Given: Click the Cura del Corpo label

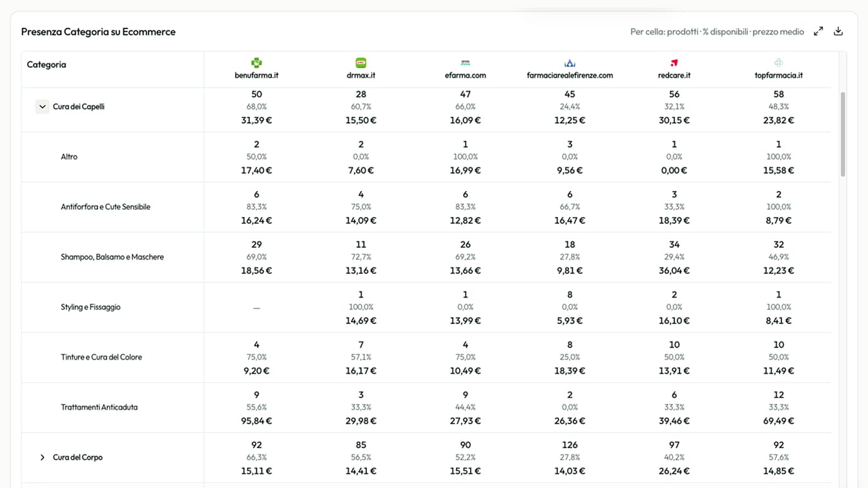Looking at the screenshot, I should point(77,457).
